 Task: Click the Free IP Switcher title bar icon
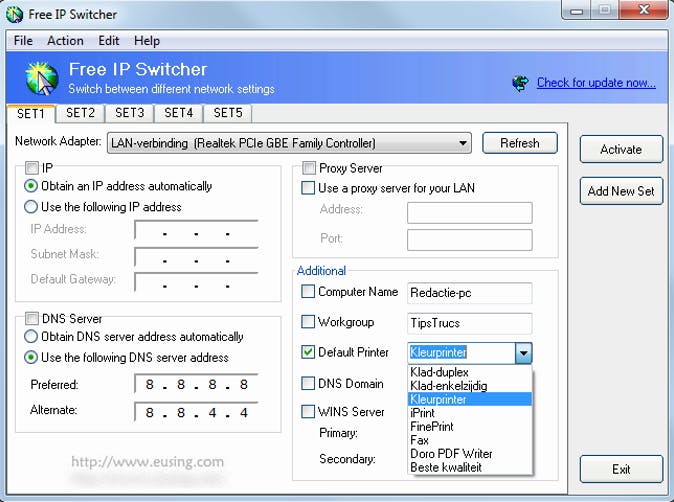pyautogui.click(x=14, y=14)
